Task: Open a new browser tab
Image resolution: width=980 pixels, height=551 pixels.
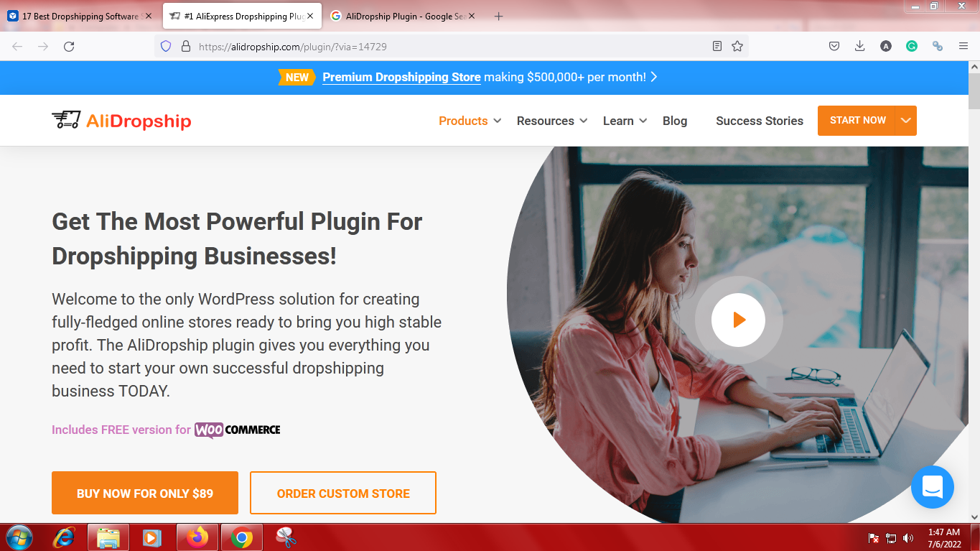Action: point(499,16)
